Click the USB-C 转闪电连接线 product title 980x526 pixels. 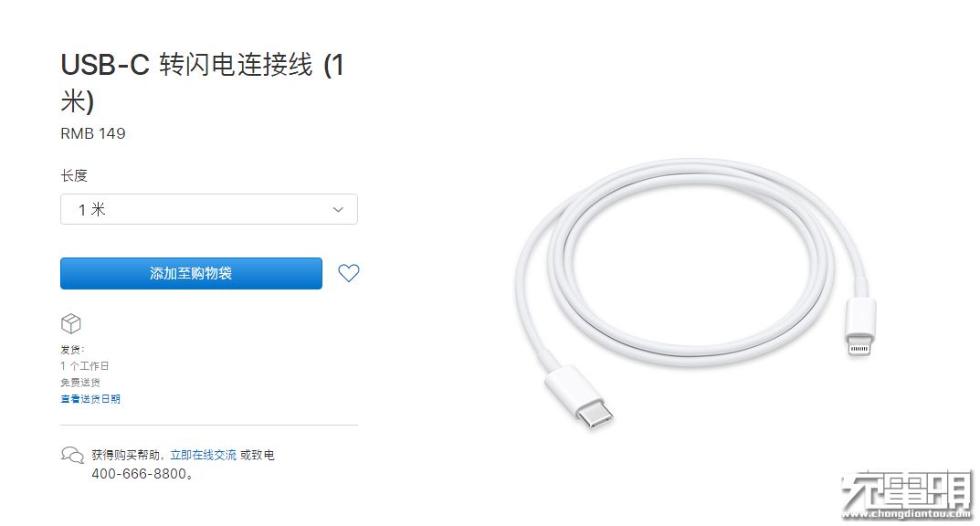(x=202, y=82)
